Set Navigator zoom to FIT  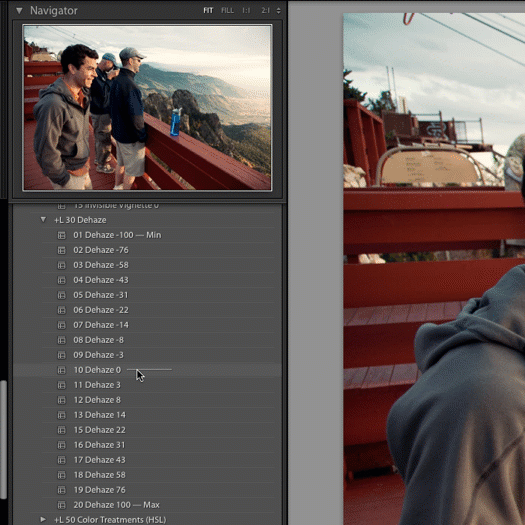coord(208,11)
